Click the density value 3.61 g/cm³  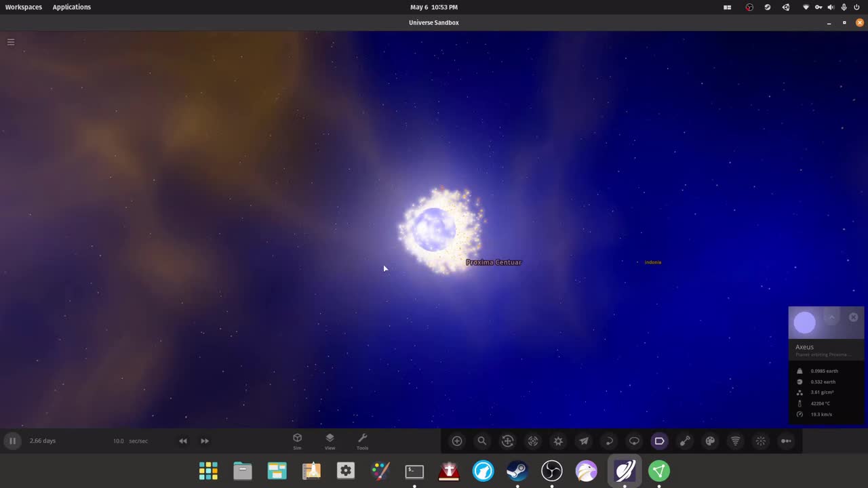point(822,392)
